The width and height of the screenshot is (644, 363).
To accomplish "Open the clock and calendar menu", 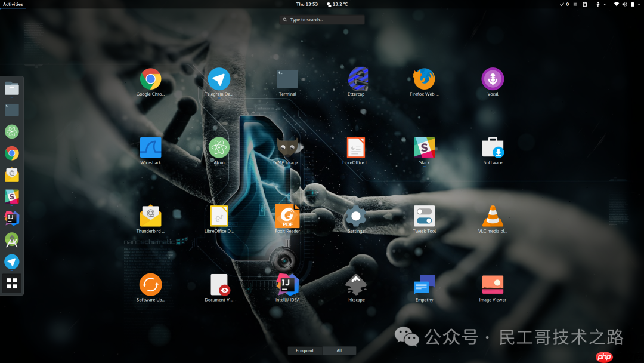I will tap(307, 4).
